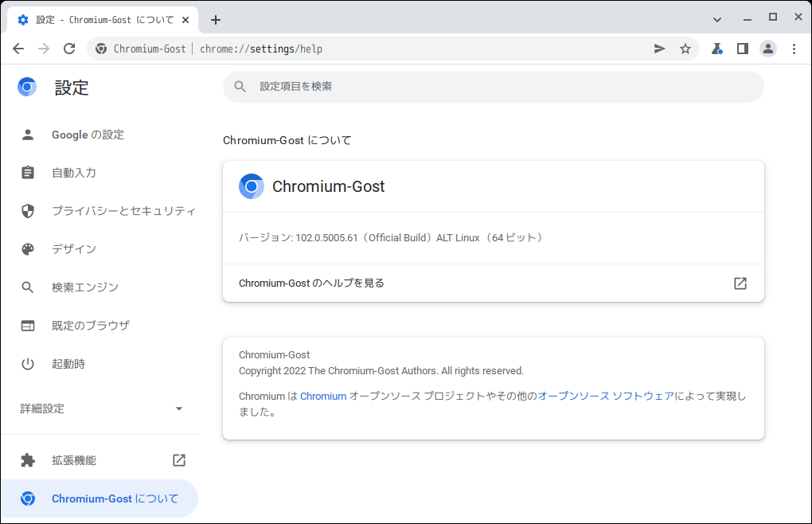Click the forward navigation arrow
The height and width of the screenshot is (524, 812).
click(44, 49)
